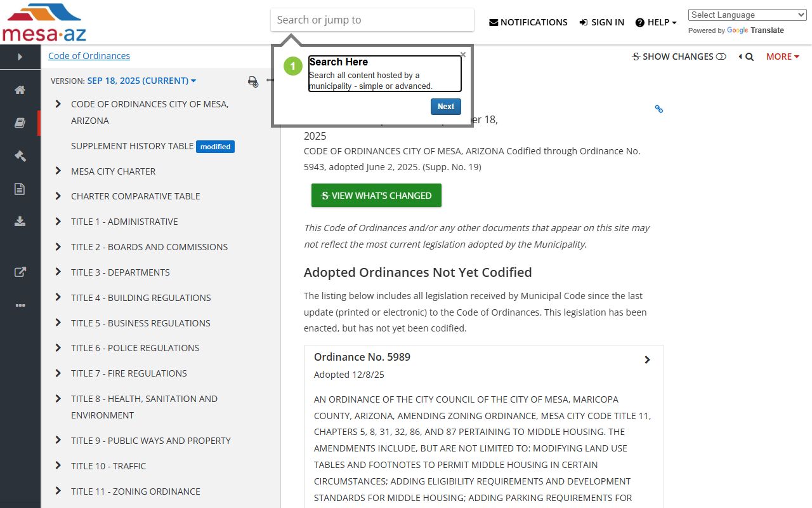Click the external link icon in the sidebar
Screen dimensions: 812x508
[x=20, y=272]
